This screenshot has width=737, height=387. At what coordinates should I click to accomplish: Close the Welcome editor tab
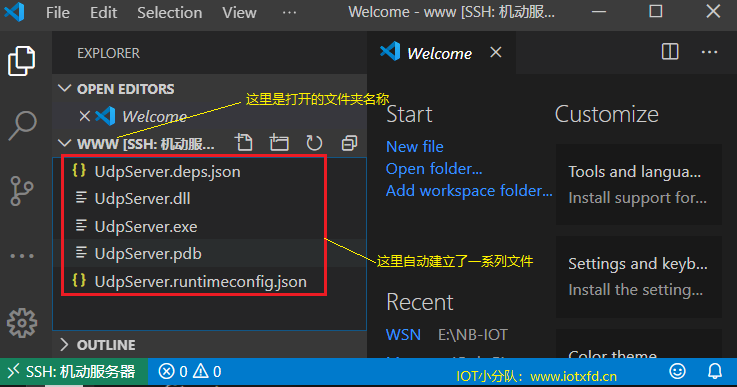click(x=496, y=52)
